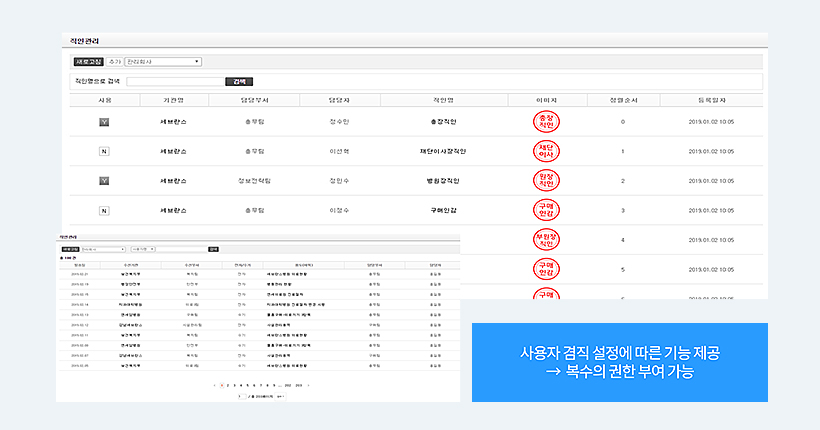Click the search button in lower panel
The height and width of the screenshot is (430, 820).
click(213, 250)
